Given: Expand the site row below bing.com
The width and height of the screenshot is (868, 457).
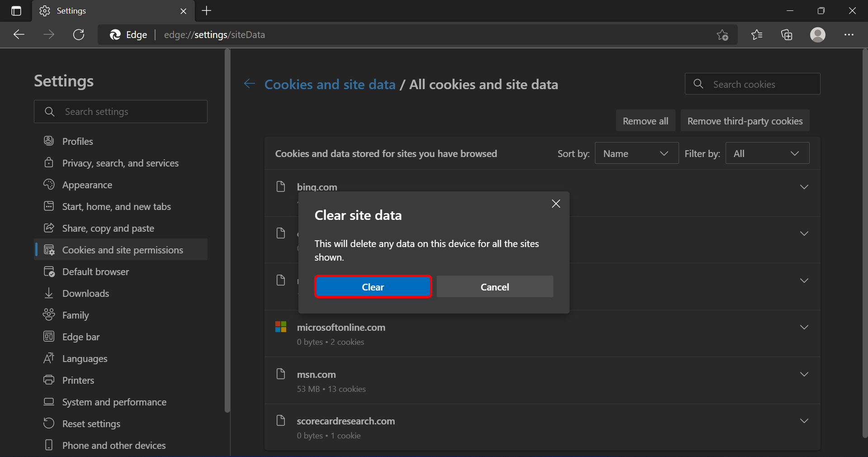Looking at the screenshot, I should click(x=804, y=233).
